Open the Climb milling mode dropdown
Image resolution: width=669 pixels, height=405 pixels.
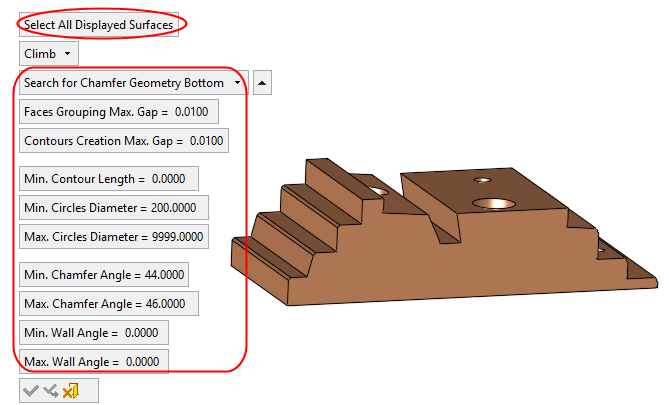(48, 53)
